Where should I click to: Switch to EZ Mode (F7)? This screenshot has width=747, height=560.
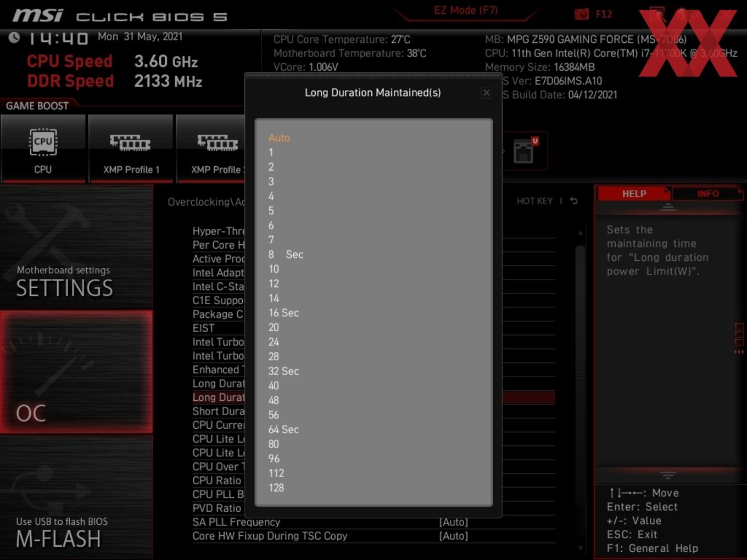point(466,10)
